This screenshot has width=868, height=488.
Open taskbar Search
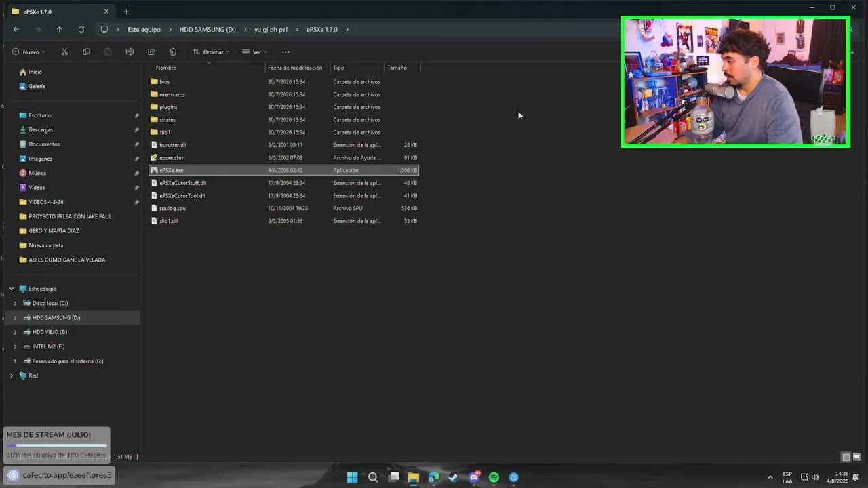point(373,477)
